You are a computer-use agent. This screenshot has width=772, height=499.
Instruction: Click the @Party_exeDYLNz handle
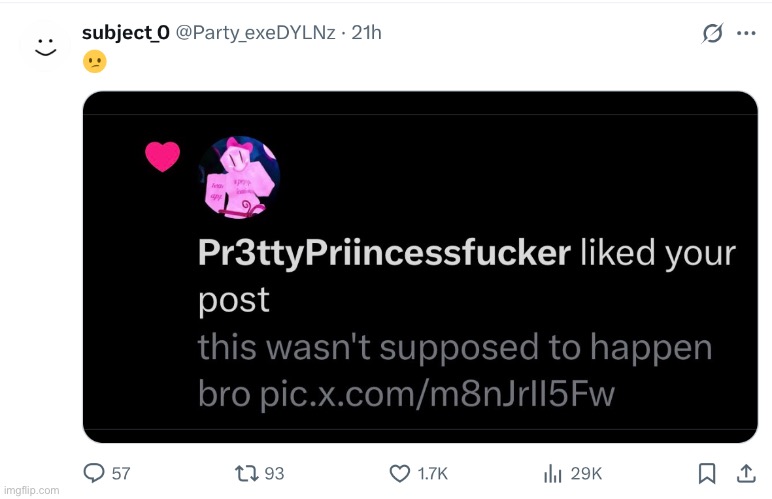[255, 33]
